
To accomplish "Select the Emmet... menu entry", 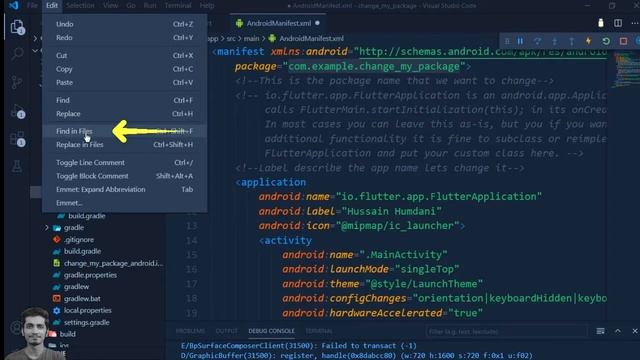I will tap(124, 203).
